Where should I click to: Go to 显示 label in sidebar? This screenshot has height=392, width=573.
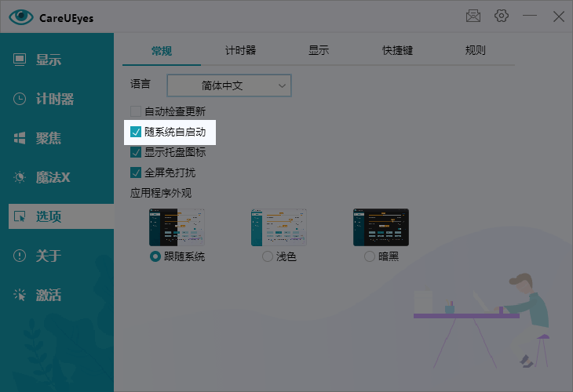(49, 60)
